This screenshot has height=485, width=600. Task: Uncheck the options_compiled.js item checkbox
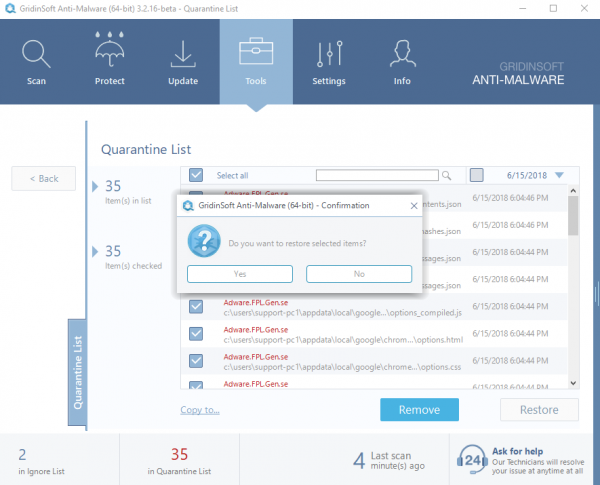[196, 307]
